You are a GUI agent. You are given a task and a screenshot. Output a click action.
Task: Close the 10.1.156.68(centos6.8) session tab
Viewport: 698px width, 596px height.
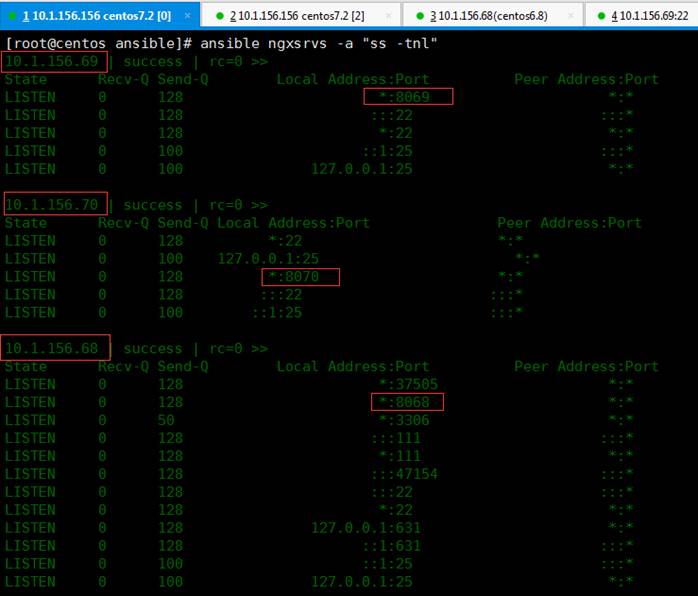[x=571, y=16]
